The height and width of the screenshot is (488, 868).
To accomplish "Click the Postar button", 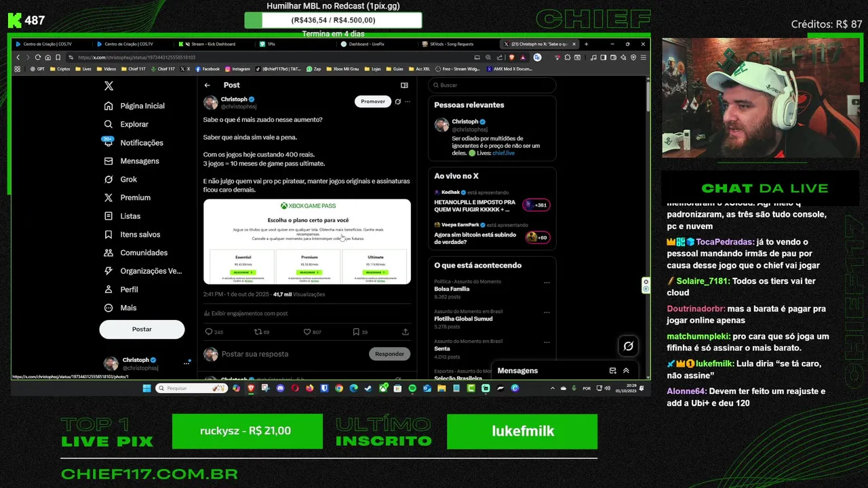I will click(142, 329).
